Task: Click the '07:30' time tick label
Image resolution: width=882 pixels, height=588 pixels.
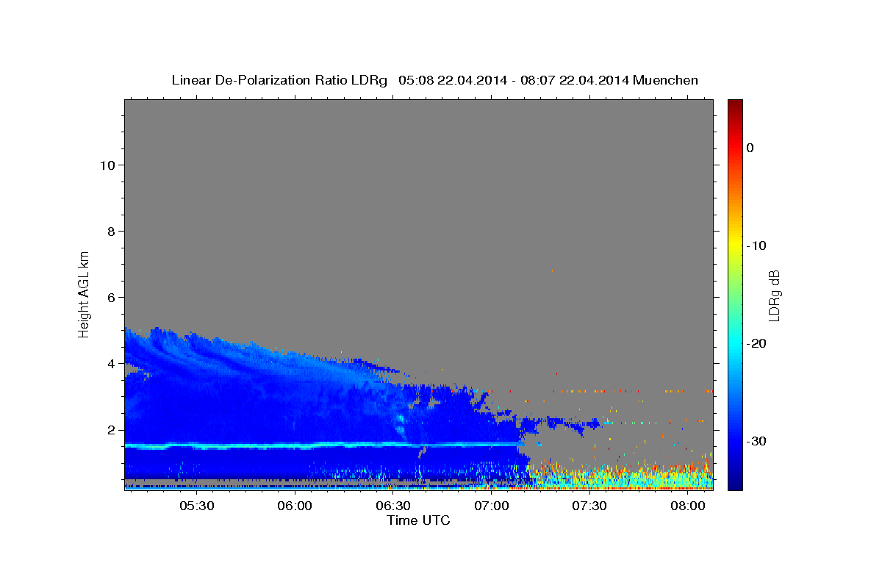Action: pyautogui.click(x=589, y=506)
